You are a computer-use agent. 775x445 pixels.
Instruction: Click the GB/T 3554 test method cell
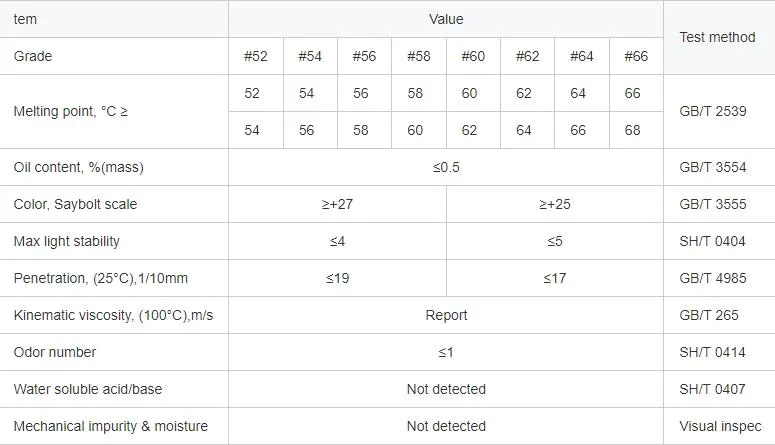click(712, 167)
